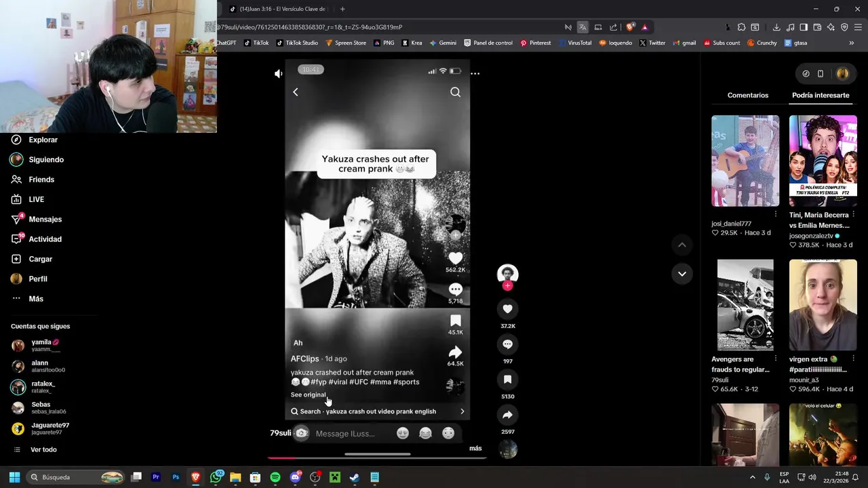Click the round icon left of the phone icon
868x488 pixels.
pos(806,73)
